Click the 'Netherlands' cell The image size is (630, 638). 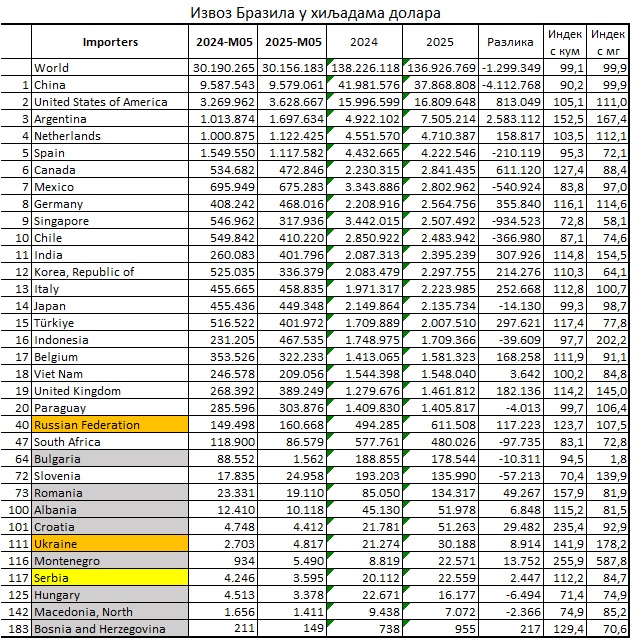[x=110, y=135]
